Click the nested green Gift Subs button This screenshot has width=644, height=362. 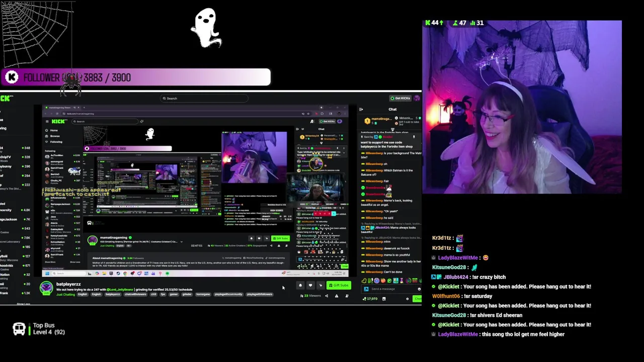tap(281, 238)
